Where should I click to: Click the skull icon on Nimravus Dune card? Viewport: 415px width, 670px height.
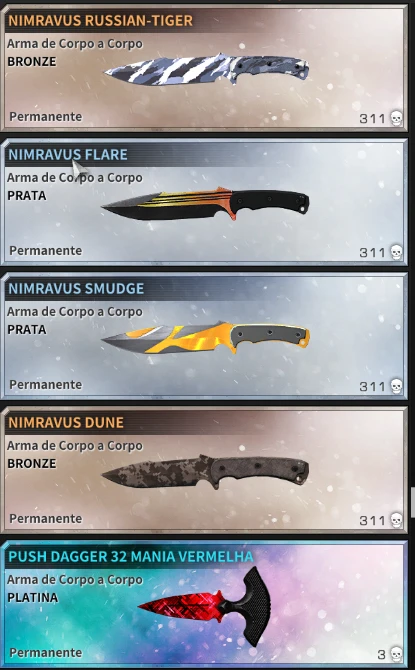(397, 520)
